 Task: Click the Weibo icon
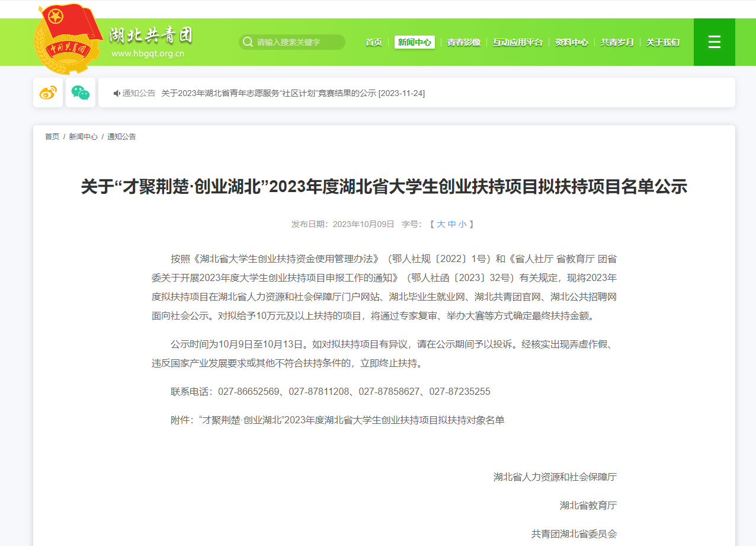click(48, 92)
